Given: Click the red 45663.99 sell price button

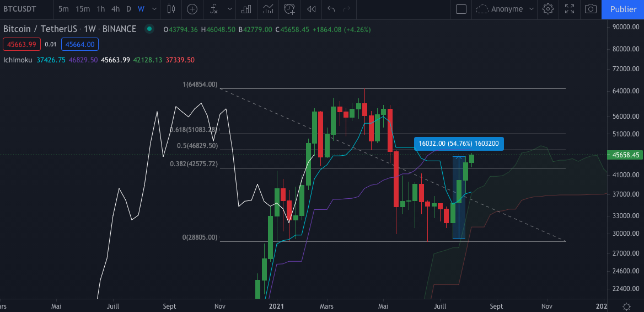Looking at the screenshot, I should coord(21,45).
